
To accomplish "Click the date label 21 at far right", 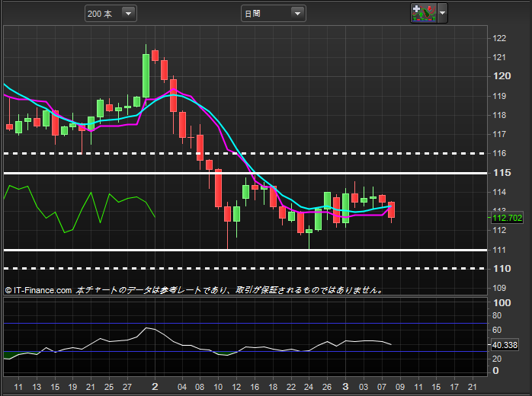I will pos(473,387).
